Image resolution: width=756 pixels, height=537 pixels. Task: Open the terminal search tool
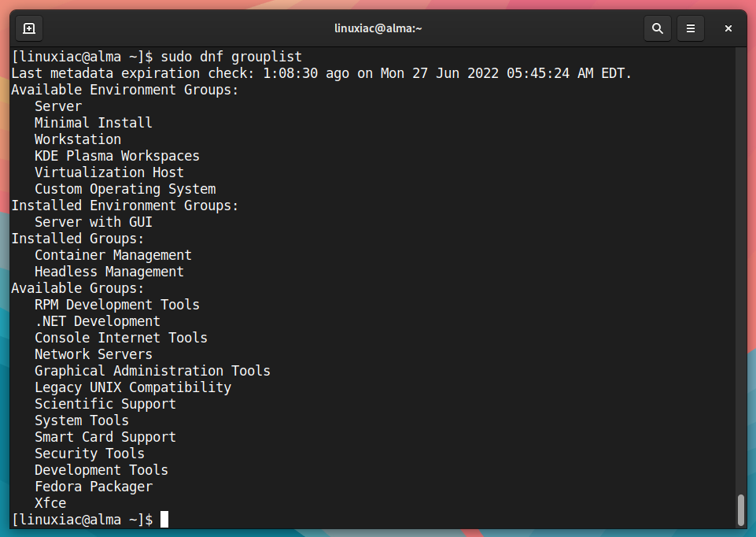click(658, 28)
